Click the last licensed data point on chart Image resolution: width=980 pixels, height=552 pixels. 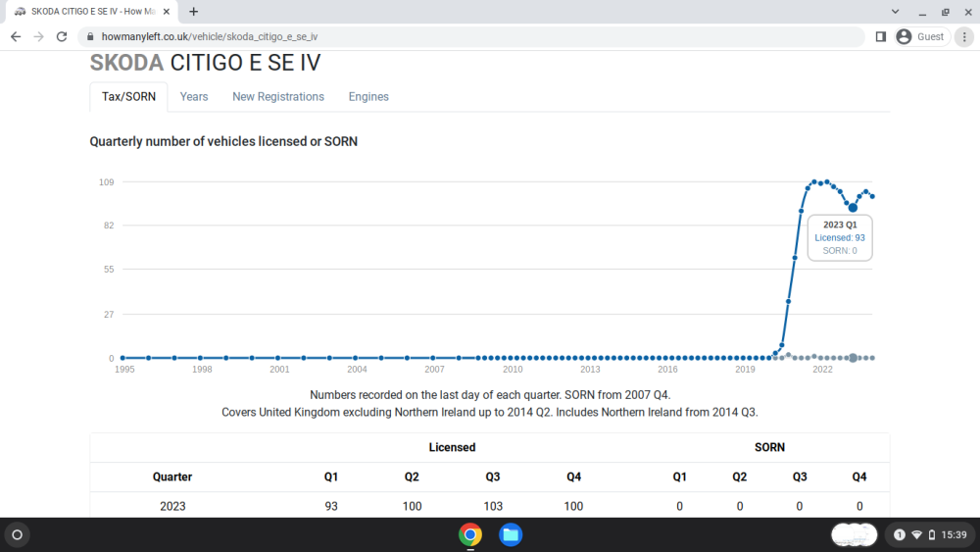(872, 196)
